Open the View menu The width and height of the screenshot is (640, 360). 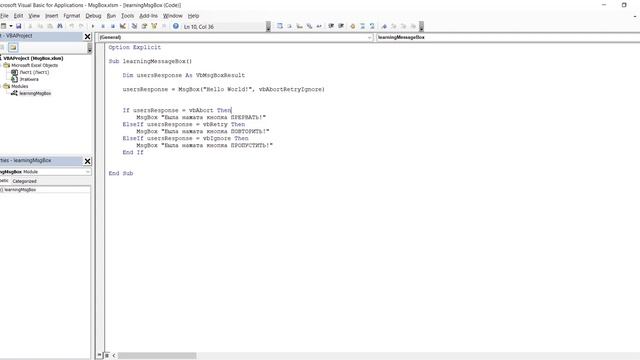(34, 16)
